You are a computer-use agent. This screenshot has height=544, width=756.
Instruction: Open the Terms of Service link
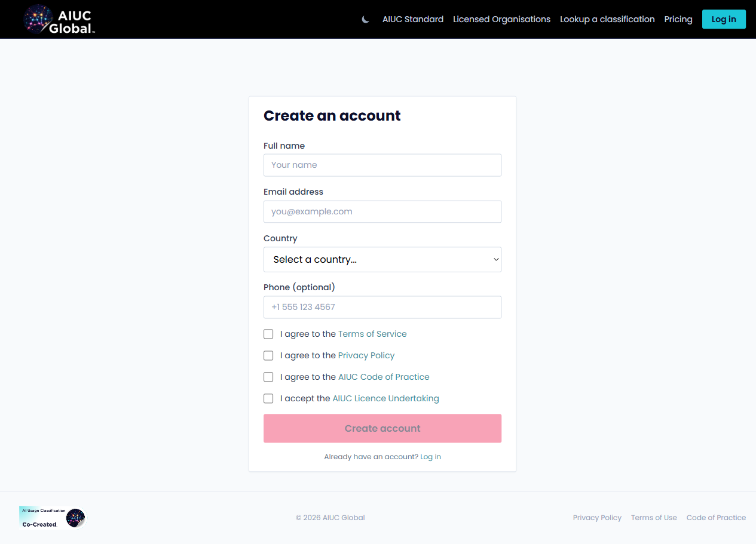[372, 334]
